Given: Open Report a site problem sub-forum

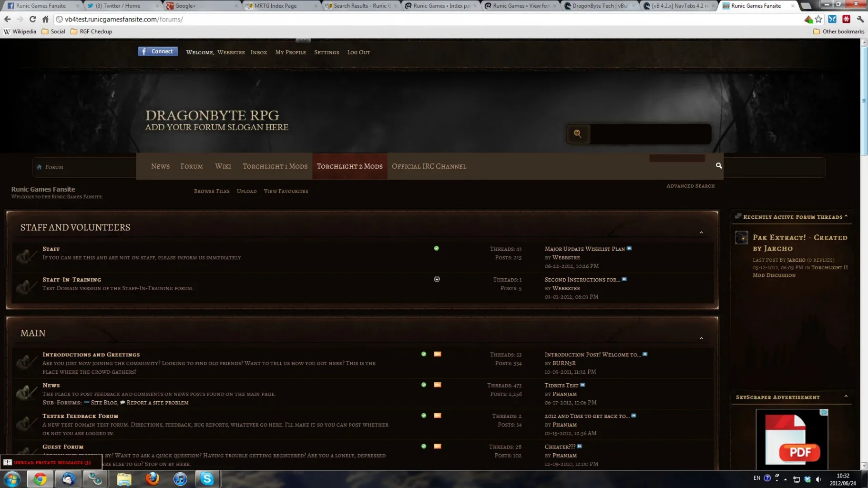Looking at the screenshot, I should [x=157, y=403].
